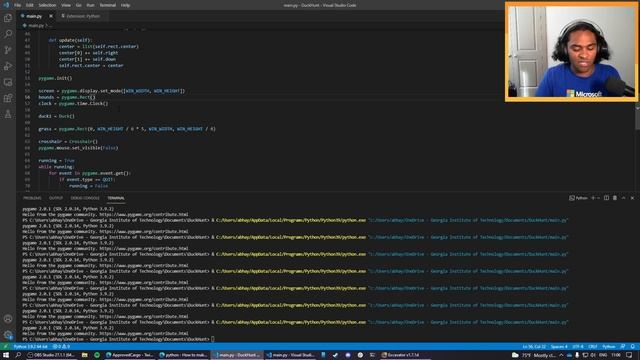Open the Selection menu
Viewport: 640px width, 360px height.
(47, 5)
